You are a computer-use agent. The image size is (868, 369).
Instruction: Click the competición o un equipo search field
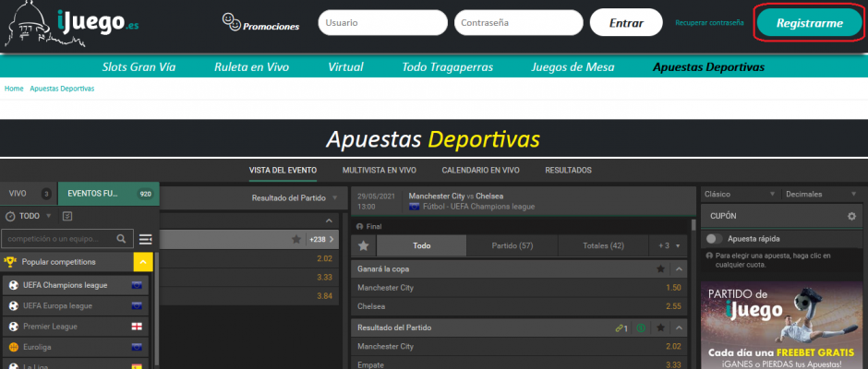tap(67, 239)
